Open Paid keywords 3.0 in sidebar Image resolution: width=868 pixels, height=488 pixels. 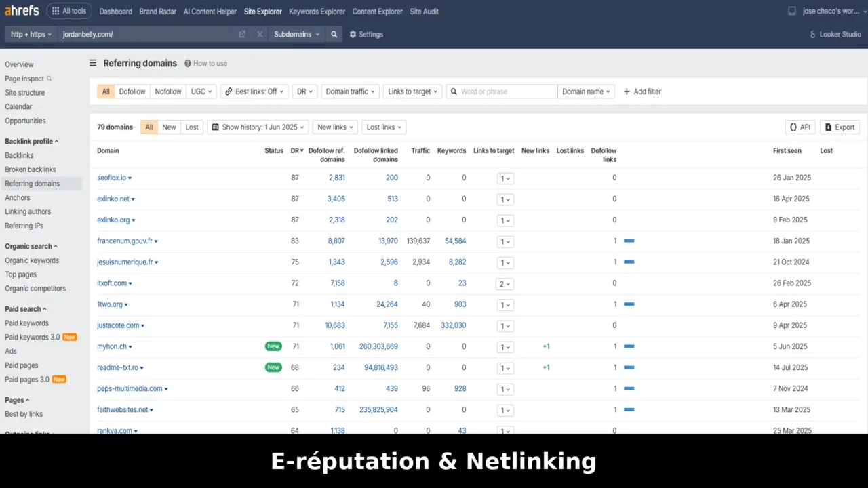tap(33, 337)
